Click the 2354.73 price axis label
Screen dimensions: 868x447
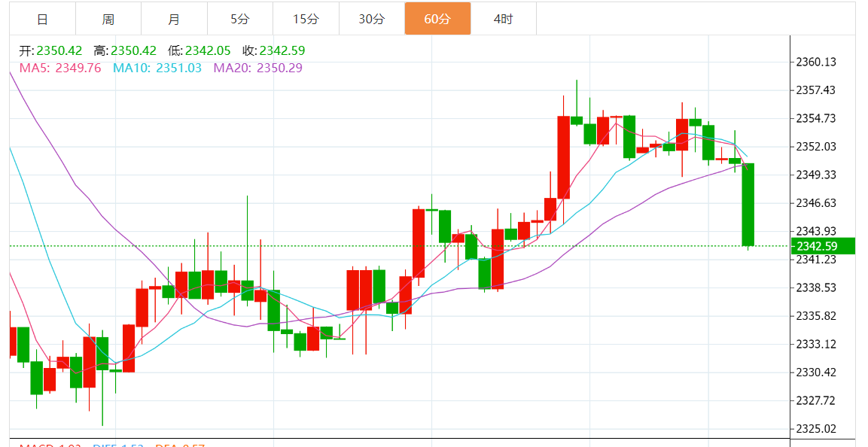pyautogui.click(x=816, y=118)
